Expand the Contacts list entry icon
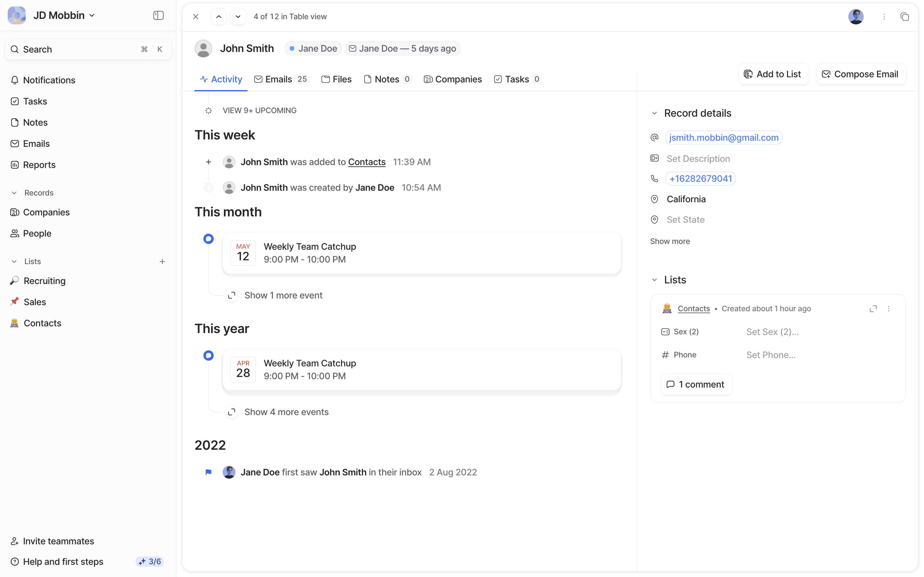Screen dimensions: 924x577 pos(873,309)
